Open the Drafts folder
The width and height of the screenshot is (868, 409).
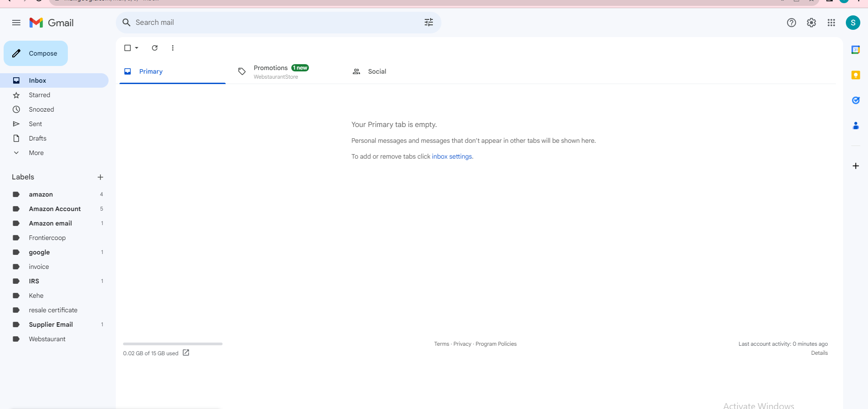tap(54, 138)
